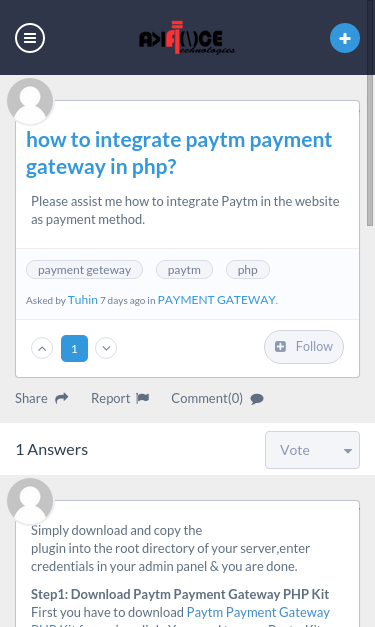Click the blue plus ask-question button
Viewport: 375px width, 627px height.
(345, 38)
